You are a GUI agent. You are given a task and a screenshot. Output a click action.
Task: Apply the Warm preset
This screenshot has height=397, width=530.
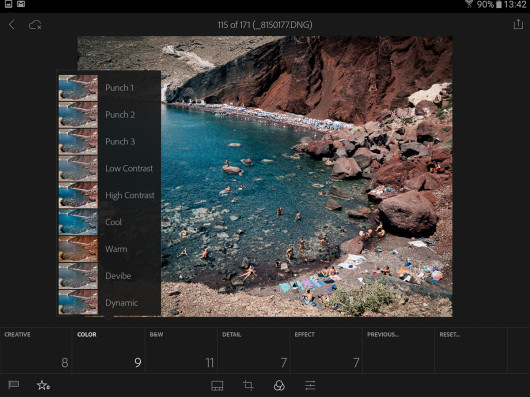(x=109, y=249)
